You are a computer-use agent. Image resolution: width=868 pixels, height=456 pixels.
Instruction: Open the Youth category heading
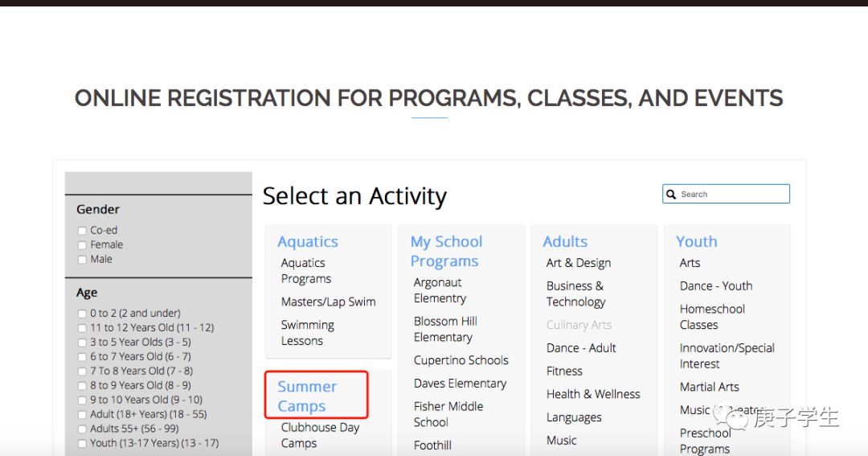pyautogui.click(x=696, y=241)
